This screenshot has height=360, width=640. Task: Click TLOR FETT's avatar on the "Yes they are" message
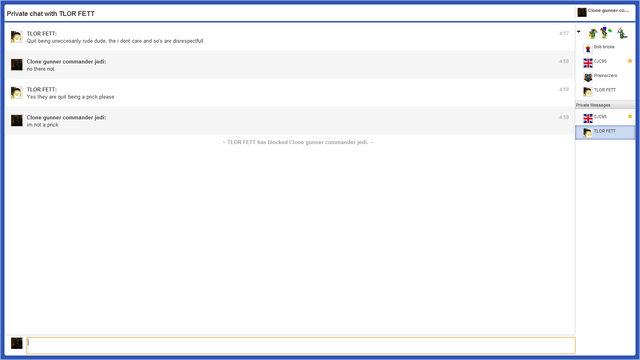tap(16, 93)
